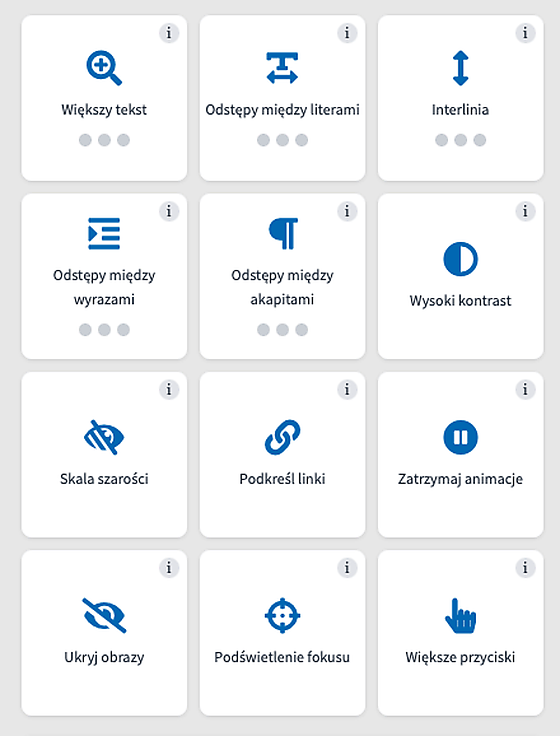The image size is (560, 736).
Task: Click the Odstępy między literami label
Action: [x=282, y=110]
